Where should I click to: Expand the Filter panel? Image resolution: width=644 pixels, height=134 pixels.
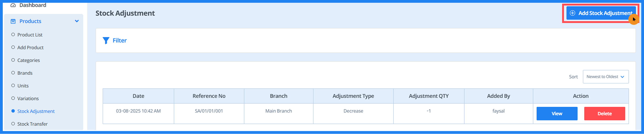pos(120,40)
